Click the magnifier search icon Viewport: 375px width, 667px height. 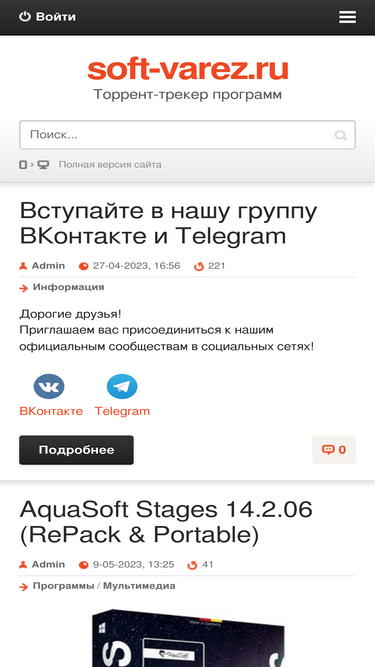[x=341, y=135]
